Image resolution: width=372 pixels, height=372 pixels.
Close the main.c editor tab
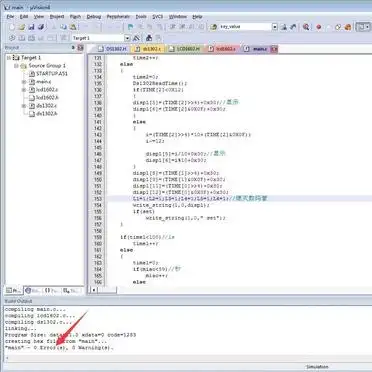(273, 49)
